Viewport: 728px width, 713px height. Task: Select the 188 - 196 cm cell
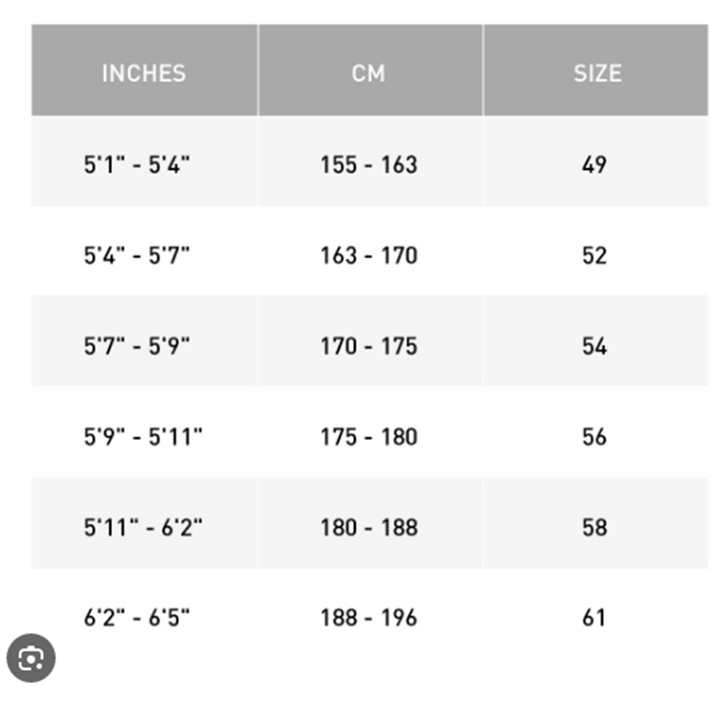click(368, 618)
